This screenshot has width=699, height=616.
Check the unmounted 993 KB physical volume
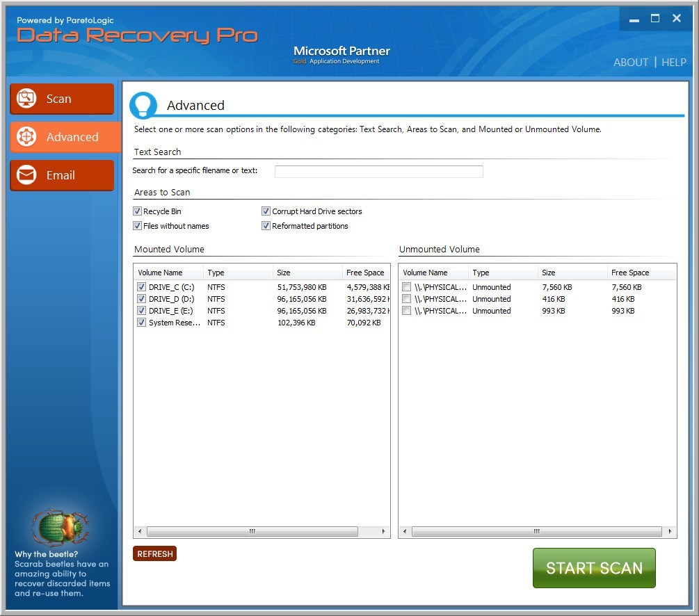click(407, 310)
